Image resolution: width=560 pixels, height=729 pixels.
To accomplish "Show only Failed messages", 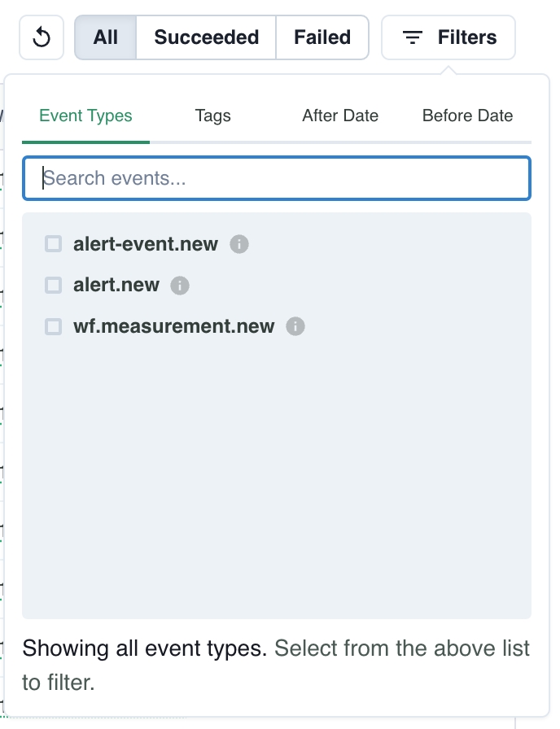I will [322, 37].
